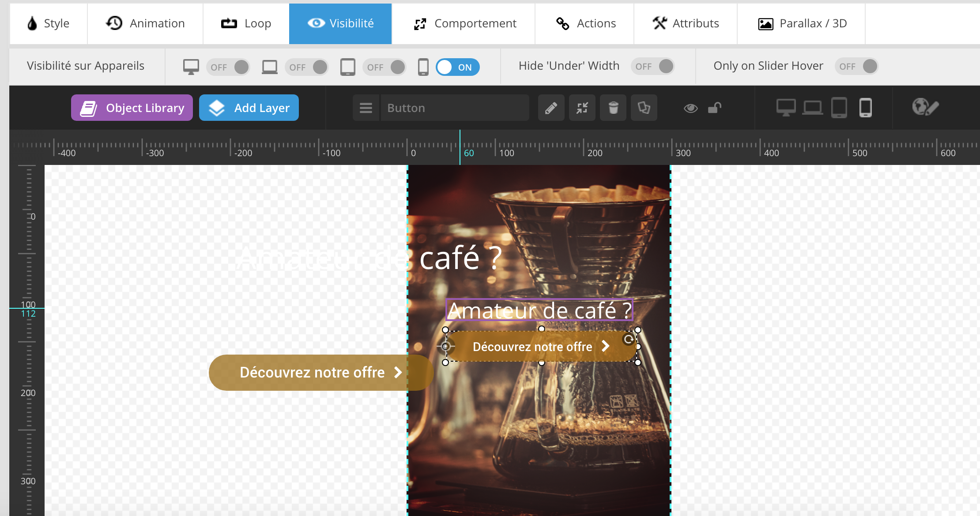This screenshot has width=980, height=516.
Task: Select the desktop preview icon in dark toolbar
Action: [786, 108]
